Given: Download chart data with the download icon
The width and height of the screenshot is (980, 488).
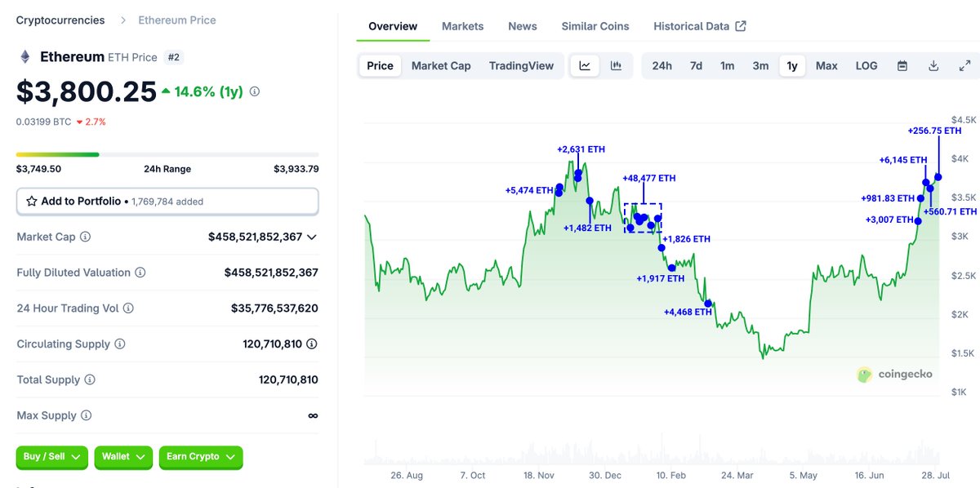Looking at the screenshot, I should point(933,65).
